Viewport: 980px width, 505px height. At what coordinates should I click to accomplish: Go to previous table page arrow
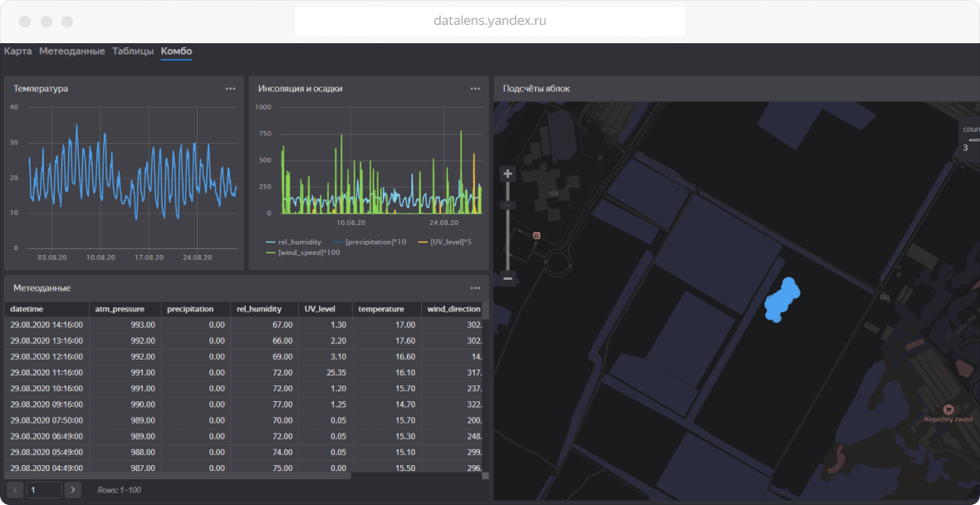coord(15,490)
